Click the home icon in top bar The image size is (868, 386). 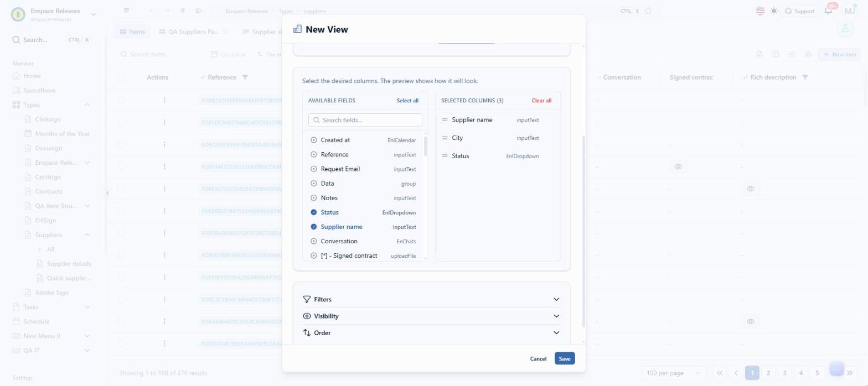(x=198, y=11)
